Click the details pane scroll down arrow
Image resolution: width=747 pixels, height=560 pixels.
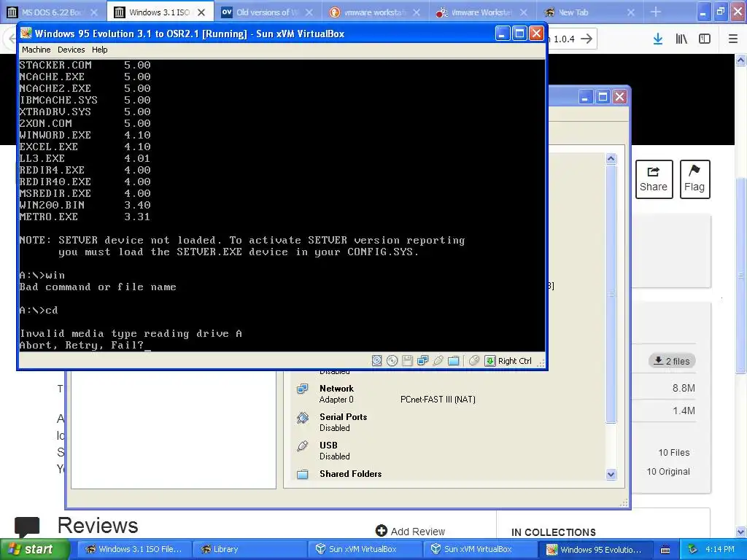coord(611,474)
